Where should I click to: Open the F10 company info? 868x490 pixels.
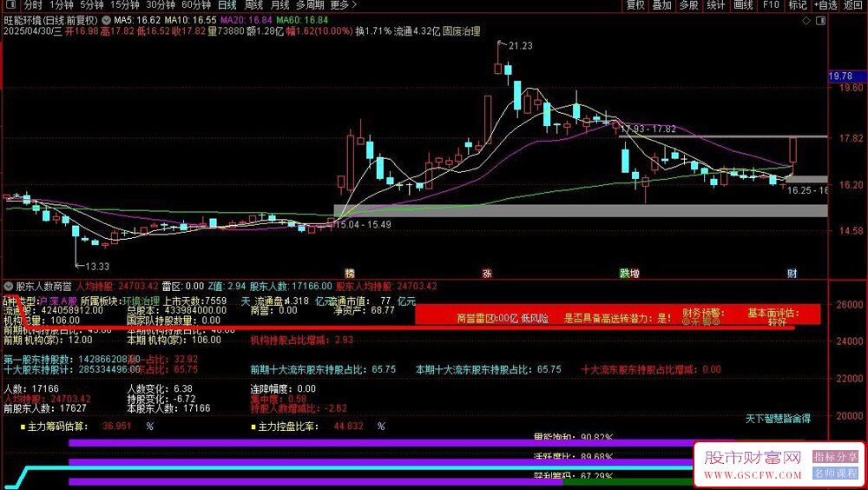771,5
